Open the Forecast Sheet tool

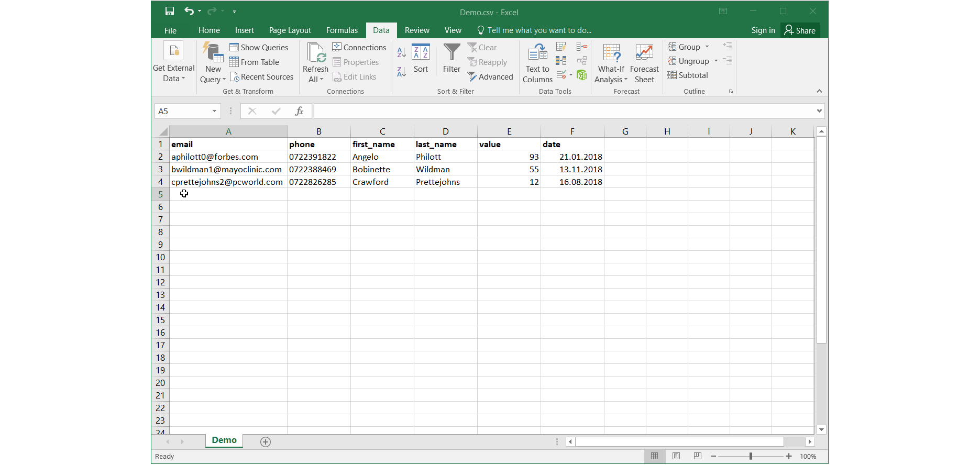(x=644, y=63)
